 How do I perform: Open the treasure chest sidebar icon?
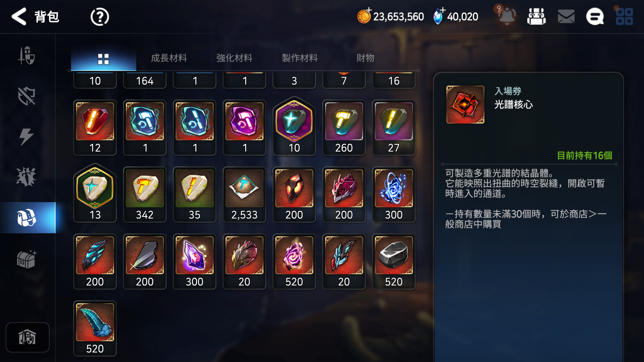(26, 259)
